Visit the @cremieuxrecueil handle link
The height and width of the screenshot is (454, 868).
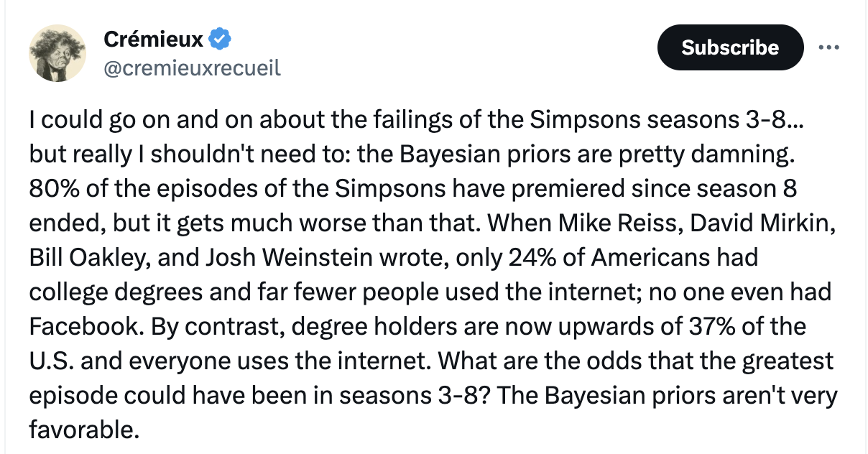tap(192, 68)
